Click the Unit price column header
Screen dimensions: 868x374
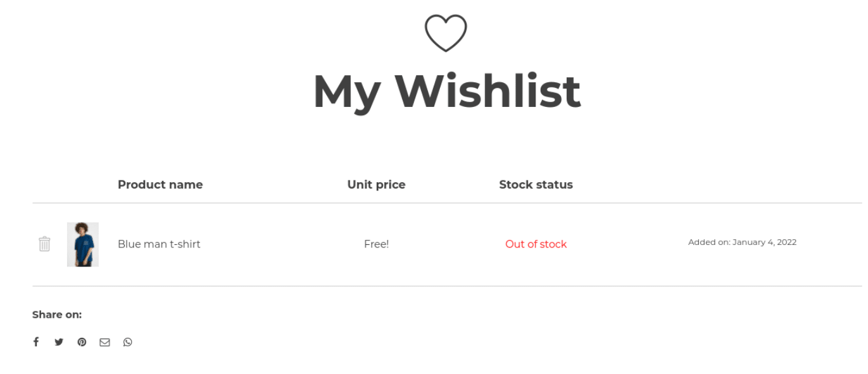(376, 184)
